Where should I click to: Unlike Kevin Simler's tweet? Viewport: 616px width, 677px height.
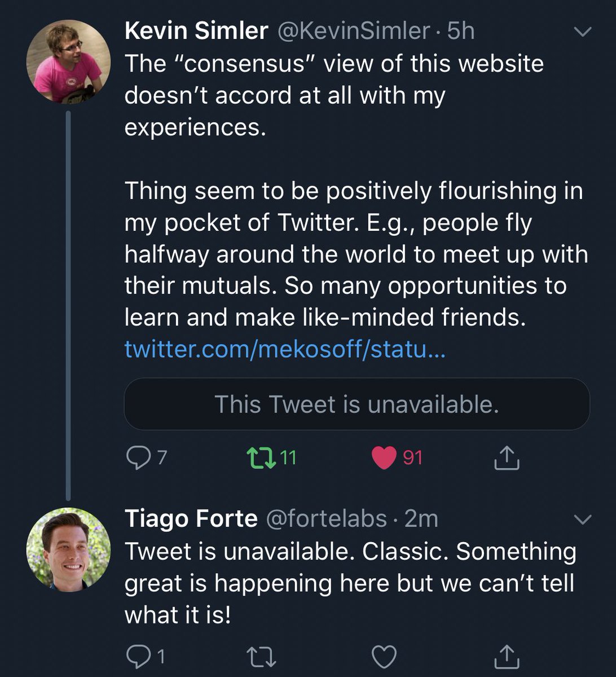pos(384,458)
